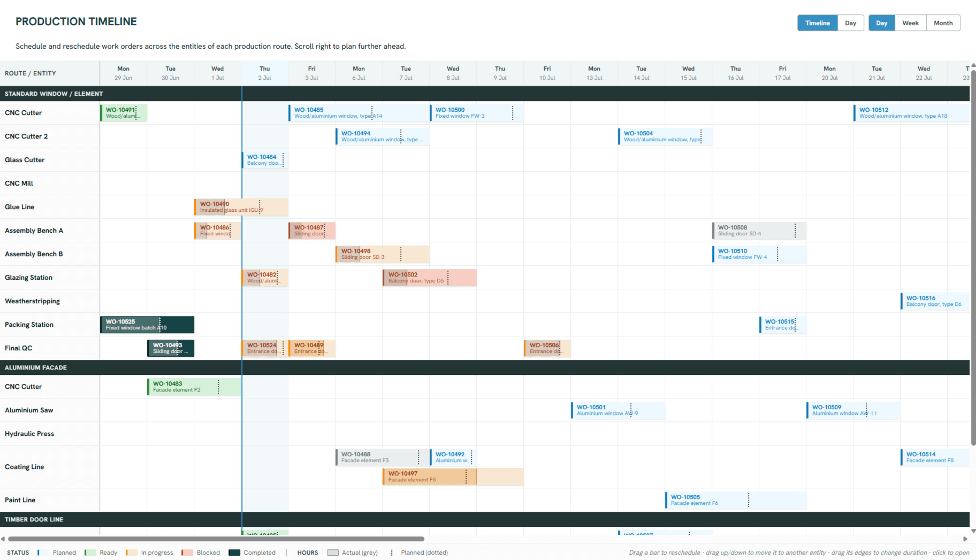Click completed work order WO-10525
This screenshot has width=976, height=560.
[147, 325]
